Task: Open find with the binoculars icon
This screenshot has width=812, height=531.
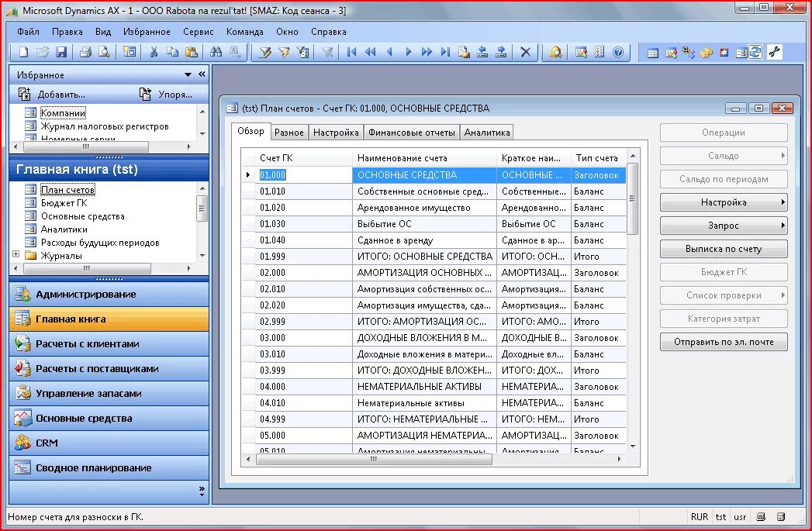Action: click(216, 52)
